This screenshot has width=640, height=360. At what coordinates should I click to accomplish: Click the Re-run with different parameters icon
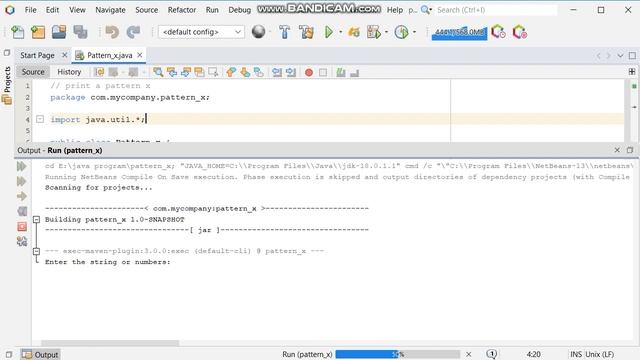tap(22, 181)
